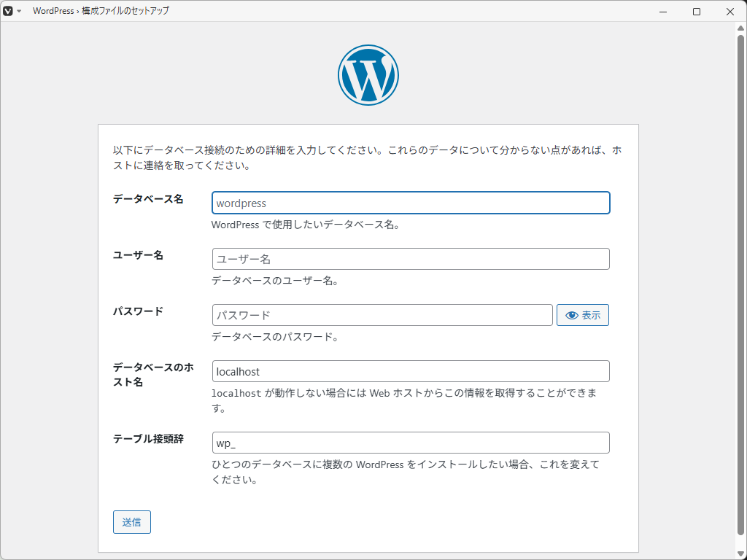Open the Vivaldi menu icon

(x=8, y=11)
